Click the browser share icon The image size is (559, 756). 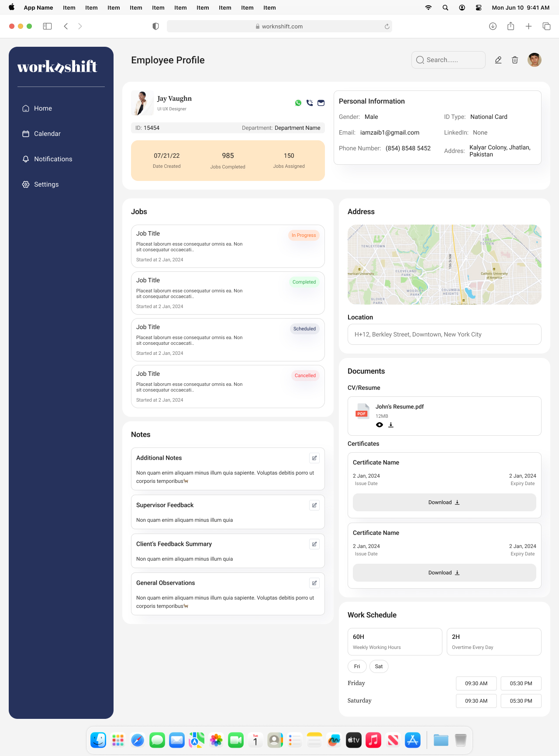(x=511, y=26)
